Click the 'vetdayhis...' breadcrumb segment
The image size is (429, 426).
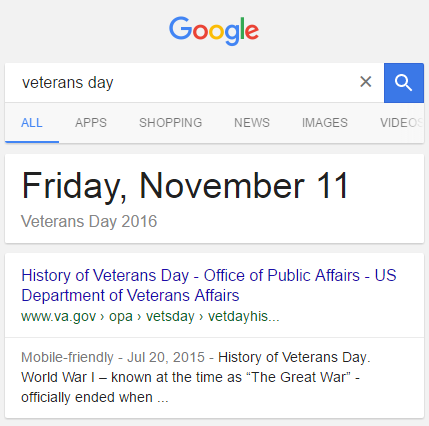244,316
